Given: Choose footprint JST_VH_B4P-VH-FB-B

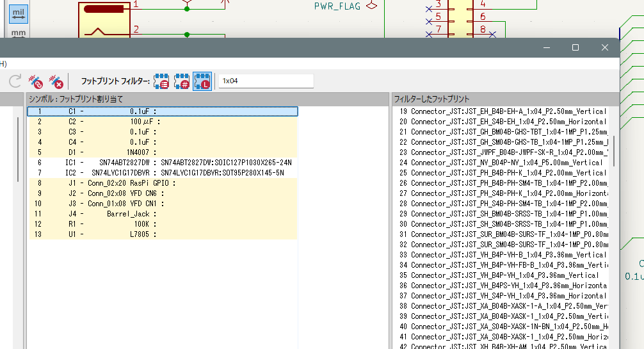Looking at the screenshot, I should click(x=503, y=265).
